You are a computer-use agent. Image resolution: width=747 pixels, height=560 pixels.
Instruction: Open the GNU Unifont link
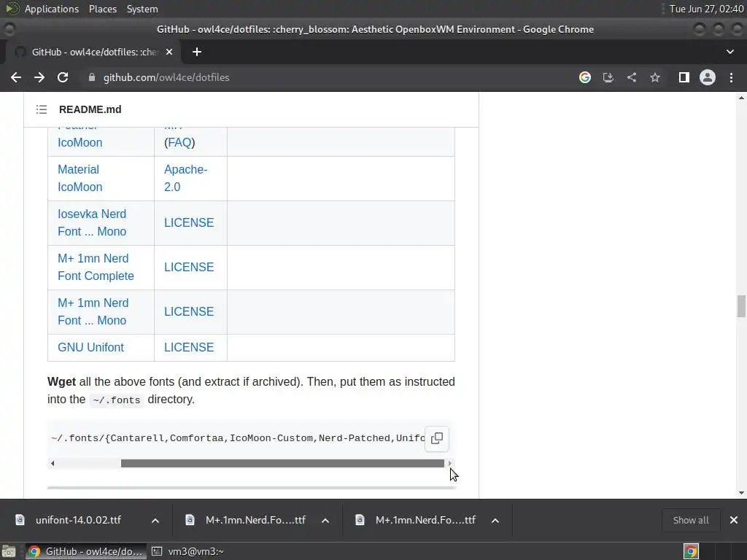pyautogui.click(x=90, y=347)
